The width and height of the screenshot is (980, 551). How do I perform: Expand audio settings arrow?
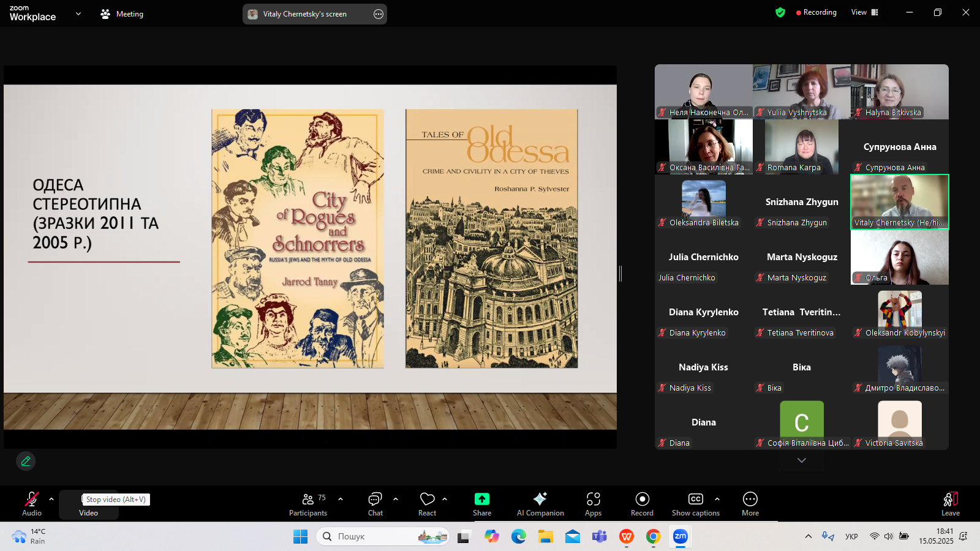(51, 499)
